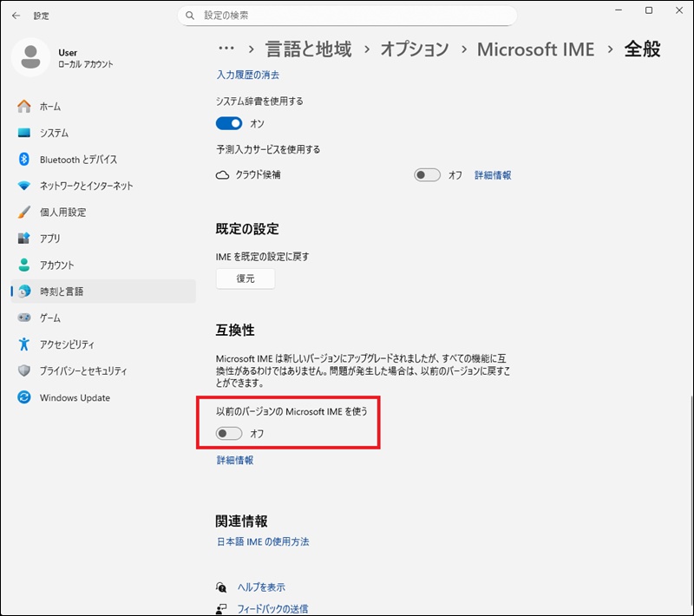
Task: Enable the クラウド候補 toggle
Action: pyautogui.click(x=428, y=174)
